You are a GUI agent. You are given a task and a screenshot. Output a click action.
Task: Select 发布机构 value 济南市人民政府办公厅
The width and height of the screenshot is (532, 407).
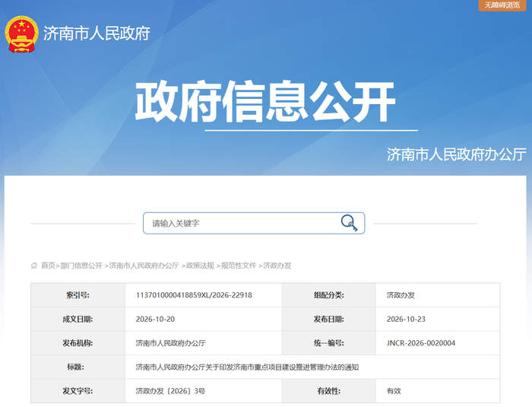point(171,343)
